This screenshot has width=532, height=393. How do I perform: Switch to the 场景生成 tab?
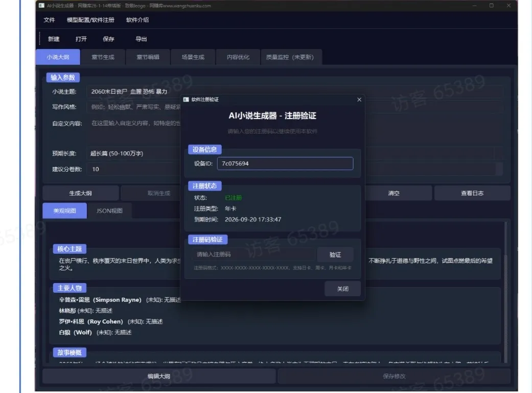click(x=193, y=57)
